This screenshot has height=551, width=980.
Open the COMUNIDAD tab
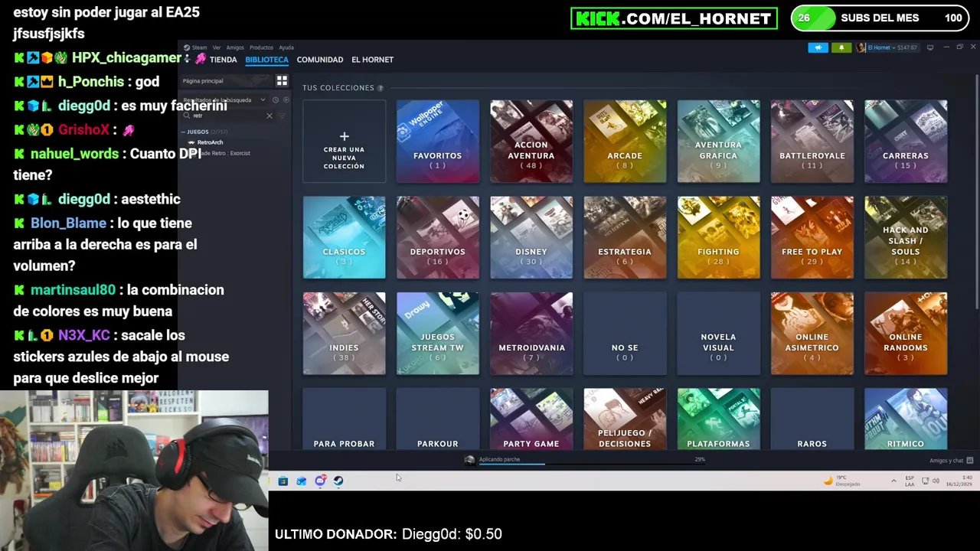click(319, 60)
